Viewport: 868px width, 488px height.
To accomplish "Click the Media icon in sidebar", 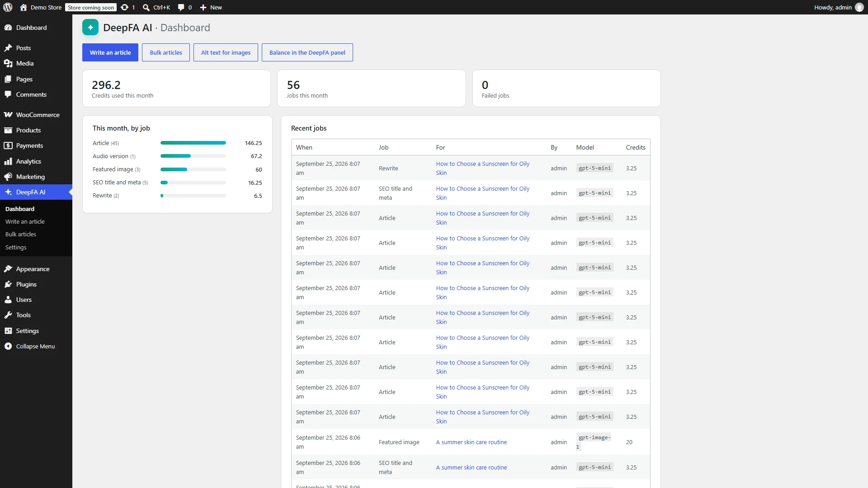I will coord(8,63).
